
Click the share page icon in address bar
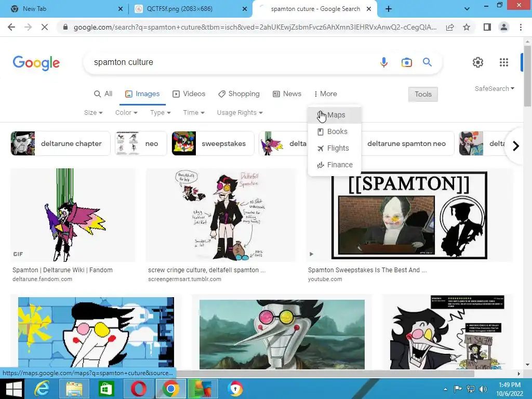coord(450,27)
